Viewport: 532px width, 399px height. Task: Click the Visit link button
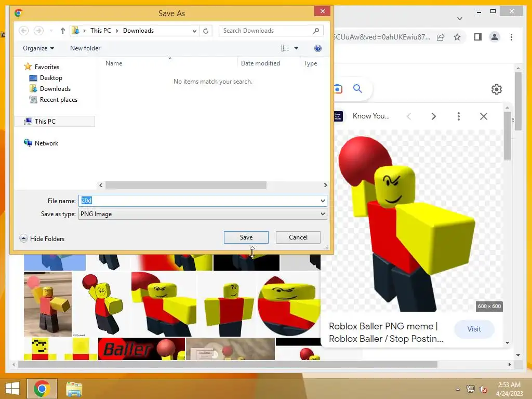tap(474, 329)
